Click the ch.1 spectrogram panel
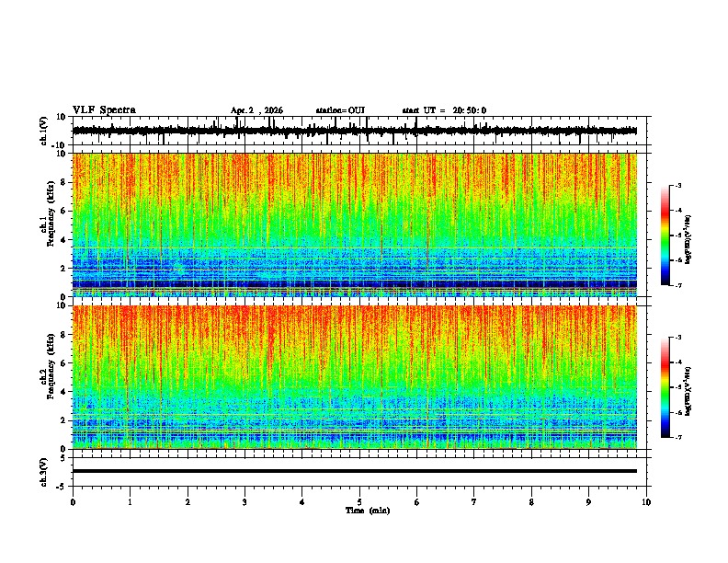 pos(355,224)
